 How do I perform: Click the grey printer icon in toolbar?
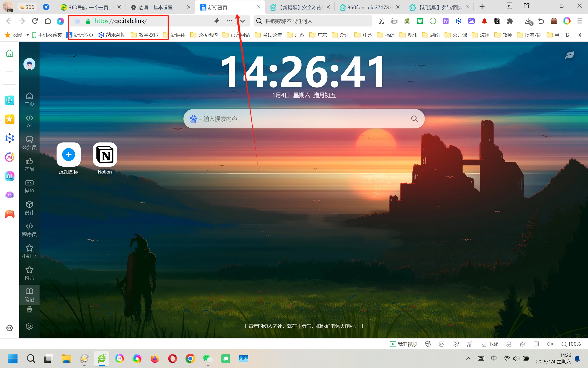[394, 21]
